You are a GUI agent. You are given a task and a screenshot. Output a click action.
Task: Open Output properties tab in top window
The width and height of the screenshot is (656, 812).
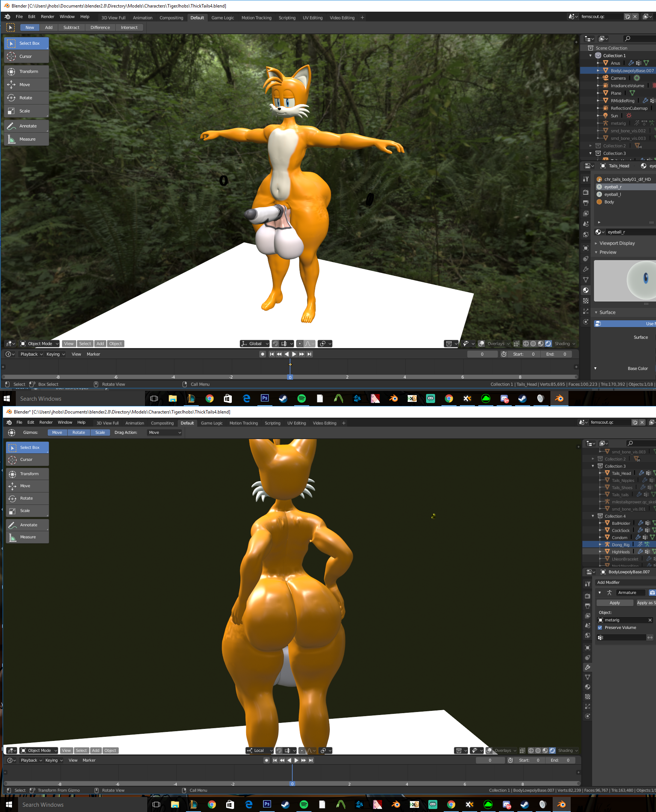[x=586, y=203]
